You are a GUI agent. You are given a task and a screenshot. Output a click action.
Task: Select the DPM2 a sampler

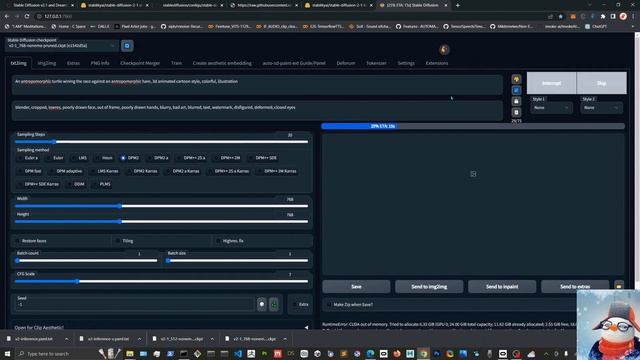158,158
